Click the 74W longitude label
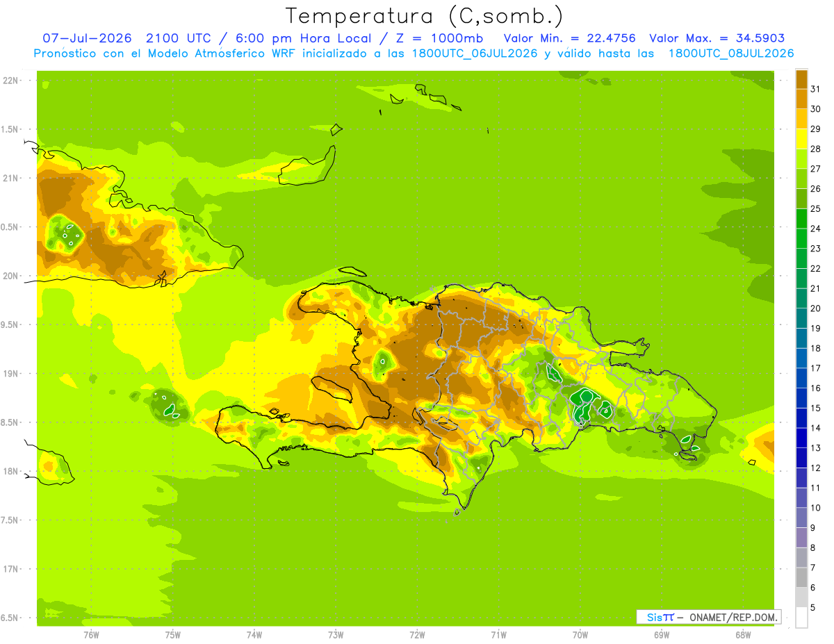Screen dimensions: 834x644 pyautogui.click(x=254, y=634)
